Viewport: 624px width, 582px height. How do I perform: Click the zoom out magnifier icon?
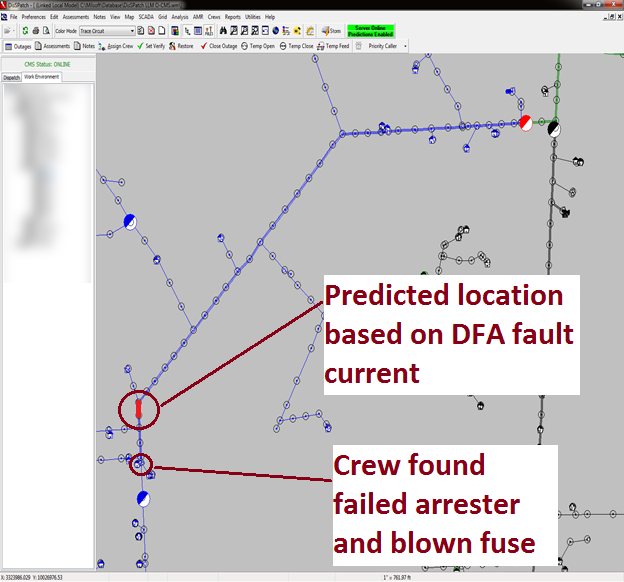click(244, 31)
